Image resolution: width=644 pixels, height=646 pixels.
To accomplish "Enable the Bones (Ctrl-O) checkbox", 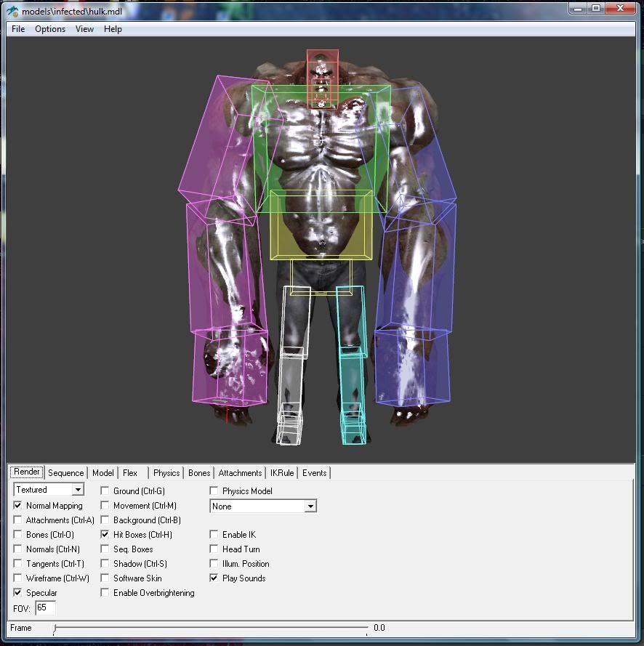I will 17,534.
